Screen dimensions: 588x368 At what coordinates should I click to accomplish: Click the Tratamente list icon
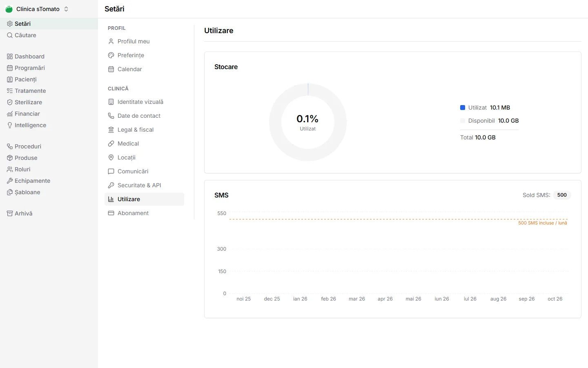(10, 91)
